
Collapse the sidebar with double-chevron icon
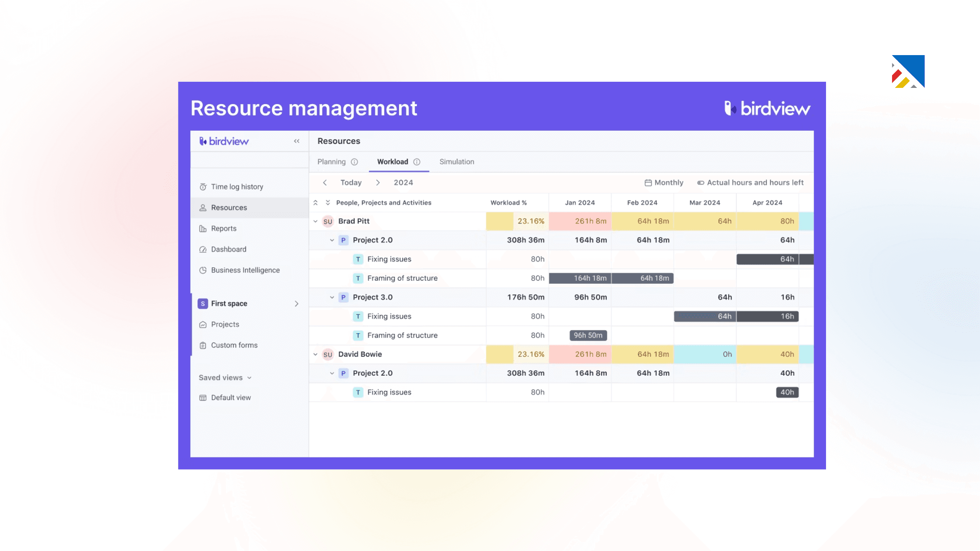click(297, 141)
